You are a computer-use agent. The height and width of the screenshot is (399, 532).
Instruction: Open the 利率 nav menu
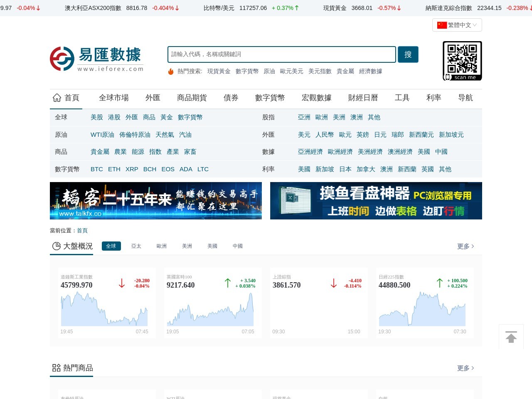434,98
